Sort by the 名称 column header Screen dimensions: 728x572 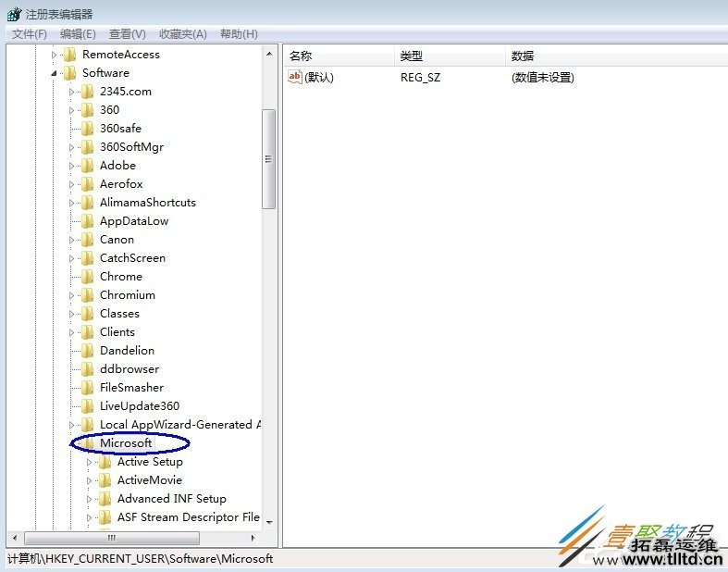point(339,56)
